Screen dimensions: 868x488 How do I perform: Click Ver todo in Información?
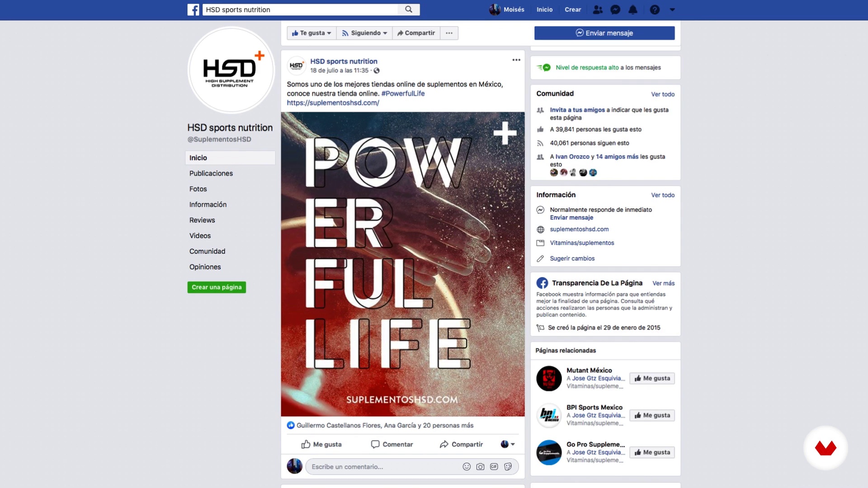[663, 195]
